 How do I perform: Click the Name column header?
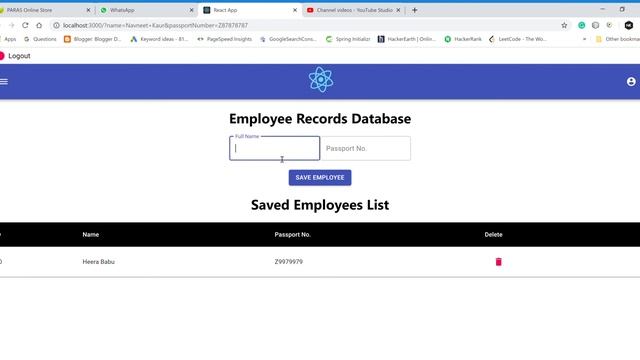tap(91, 235)
